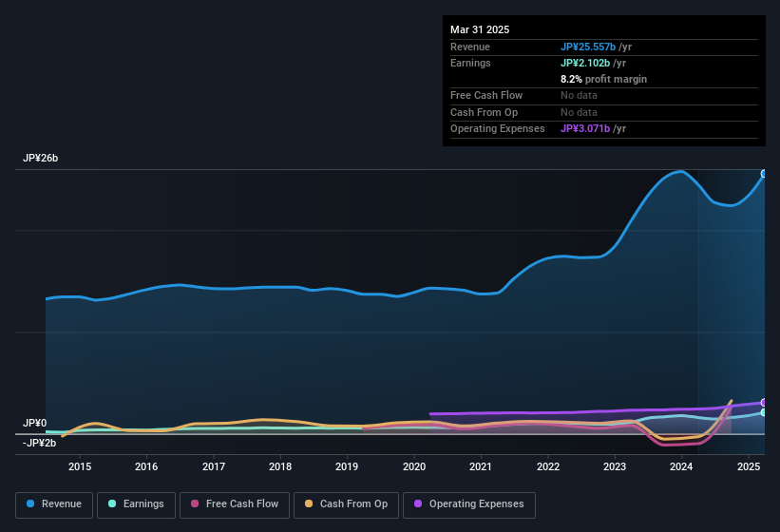The image size is (780, 532).
Task: Toggle the Revenue legend button
Action: (x=54, y=504)
